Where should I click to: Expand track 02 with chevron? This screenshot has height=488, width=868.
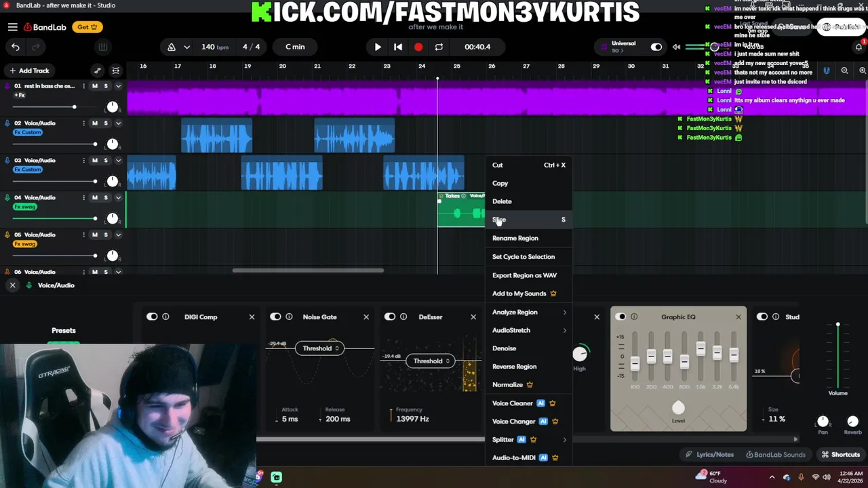[118, 123]
